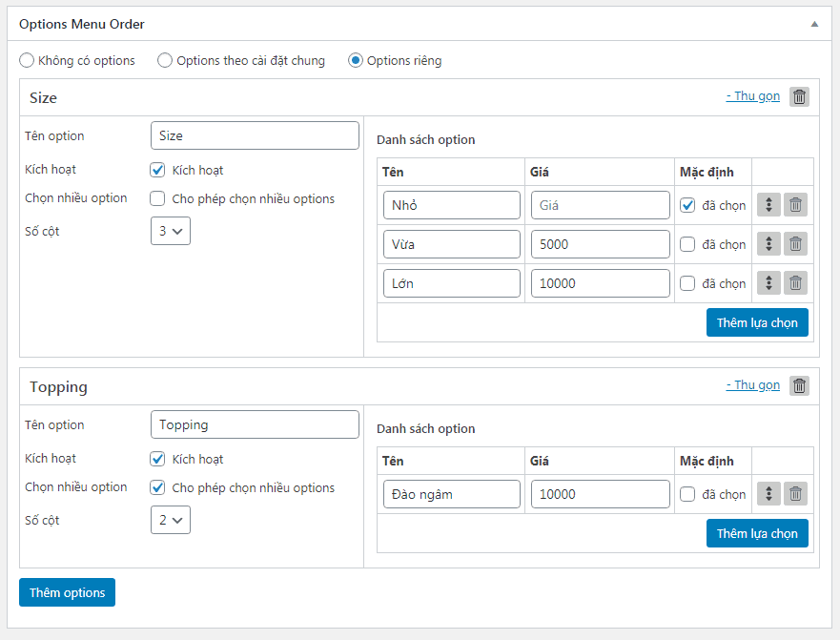Delete the Topping option group
This screenshot has width=840, height=640.
click(799, 385)
